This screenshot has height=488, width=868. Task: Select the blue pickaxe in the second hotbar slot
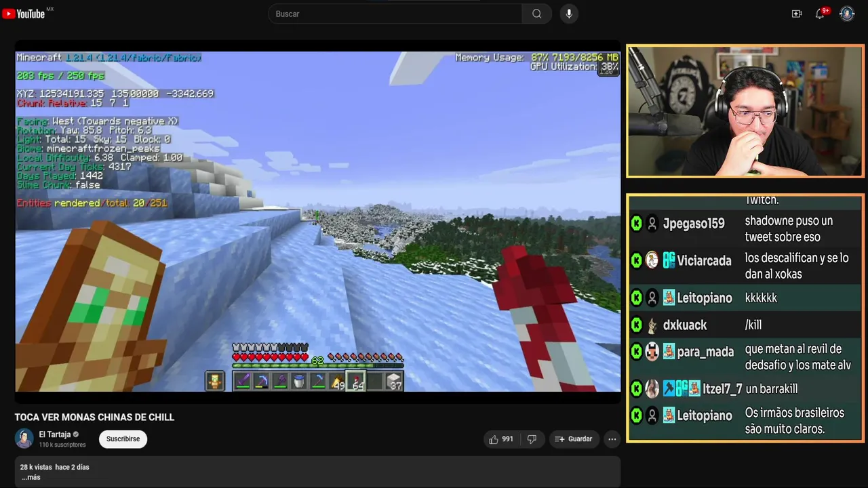click(261, 381)
